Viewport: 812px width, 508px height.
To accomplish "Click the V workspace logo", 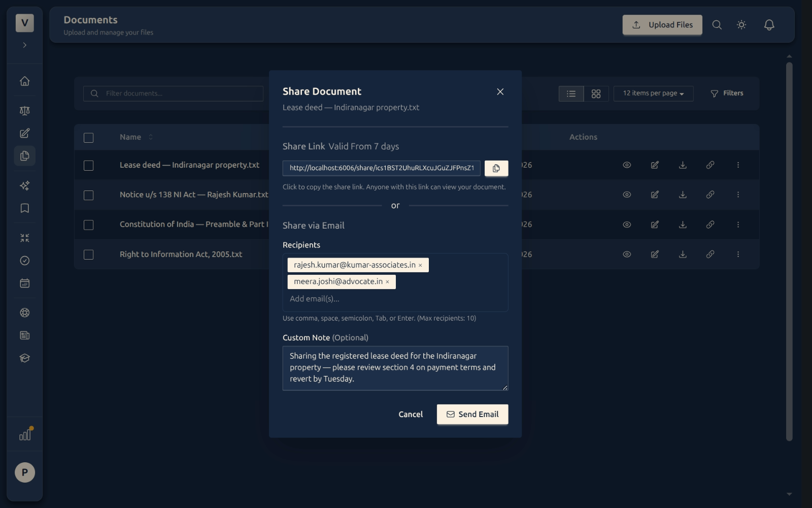I will (25, 23).
